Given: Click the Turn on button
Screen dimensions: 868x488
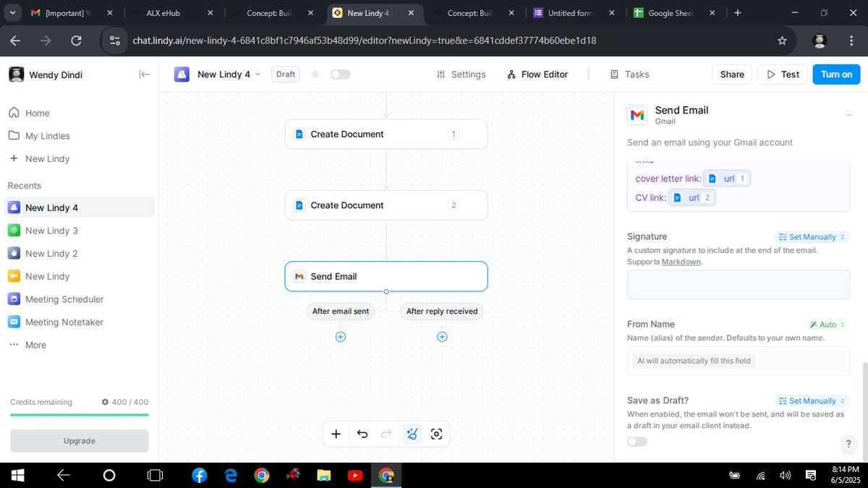Looking at the screenshot, I should [x=836, y=74].
